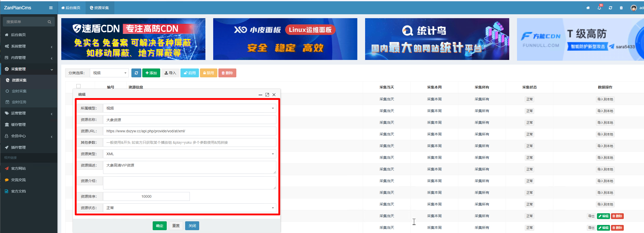Open the 速盾CDN banner ad
Image resolution: width=644 pixels, height=233 pixels.
[133, 39]
